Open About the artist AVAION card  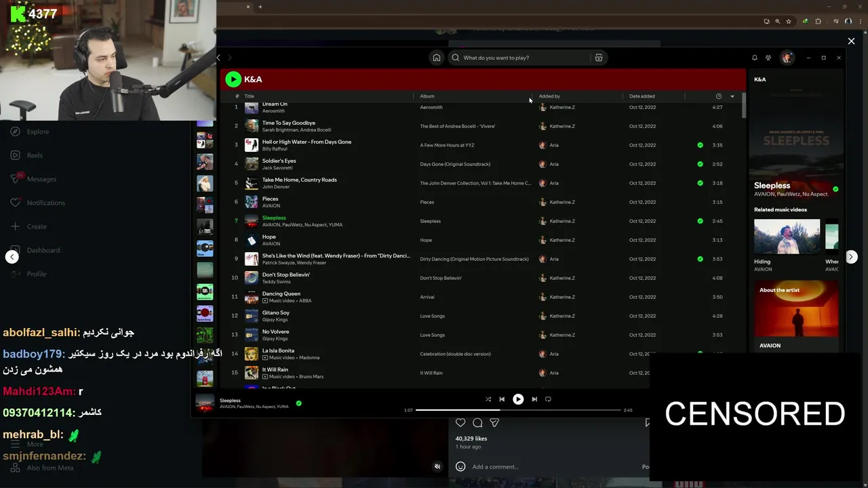(x=796, y=315)
